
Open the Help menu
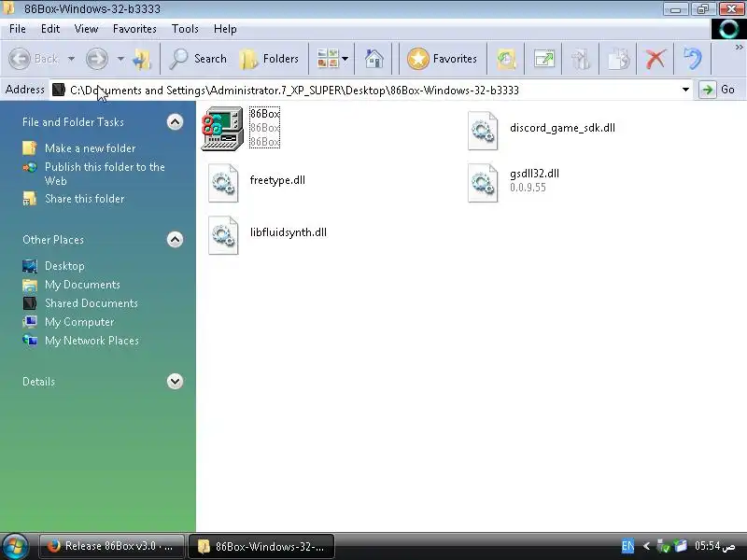[225, 29]
